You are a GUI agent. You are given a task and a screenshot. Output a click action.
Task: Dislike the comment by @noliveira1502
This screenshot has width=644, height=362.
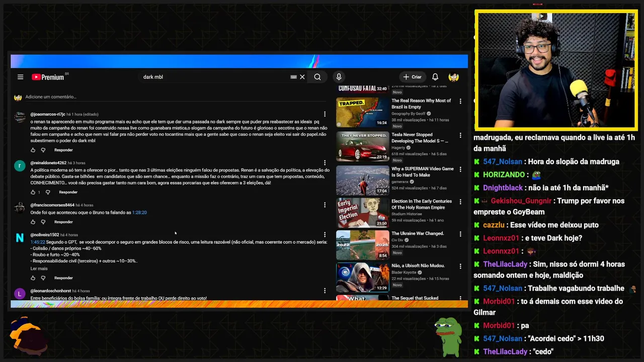click(x=43, y=278)
